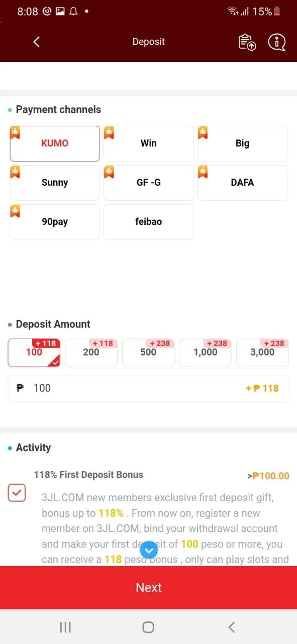Click the red Next button
The width and height of the screenshot is (297, 644).
pyautogui.click(x=148, y=588)
